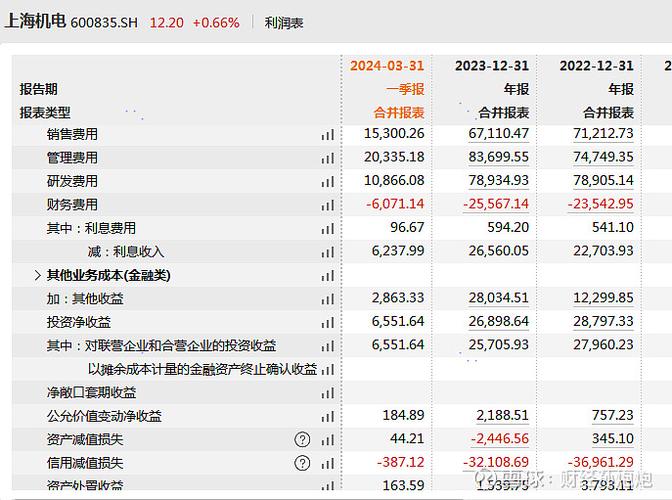Screen dimensions: 672x500
Task: Select the 报告期 row label
Action: tap(39, 89)
